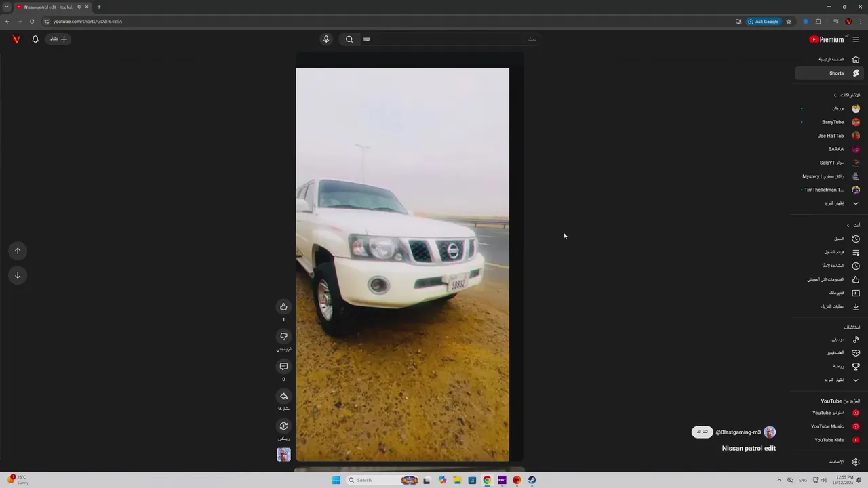Open Chrome three-dot menu

(x=861, y=21)
